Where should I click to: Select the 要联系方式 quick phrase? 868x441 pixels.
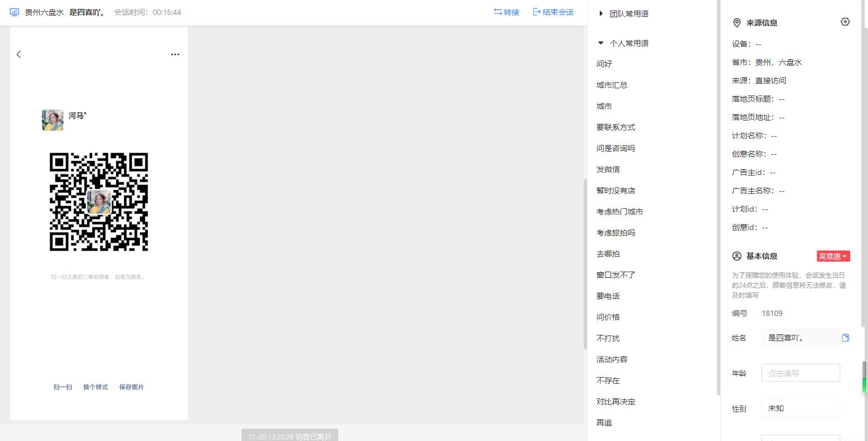click(x=616, y=127)
